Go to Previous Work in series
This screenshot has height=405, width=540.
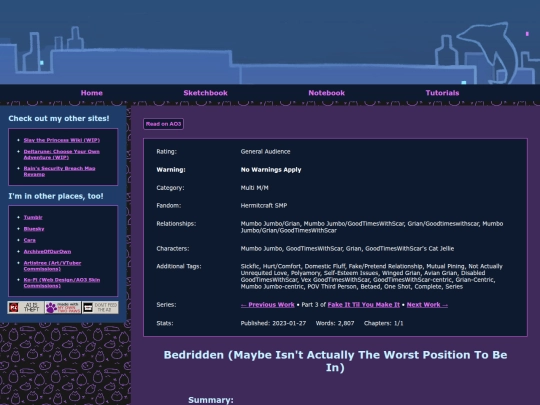click(268, 305)
